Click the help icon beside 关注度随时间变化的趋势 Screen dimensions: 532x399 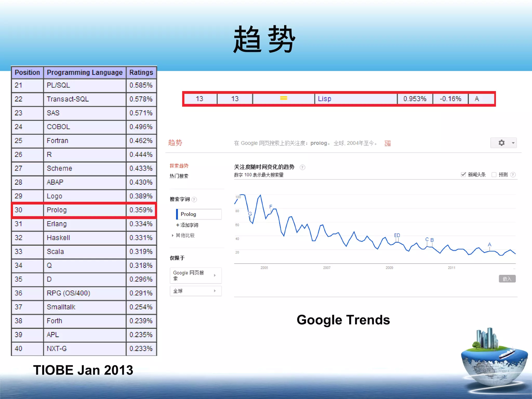[x=302, y=167]
